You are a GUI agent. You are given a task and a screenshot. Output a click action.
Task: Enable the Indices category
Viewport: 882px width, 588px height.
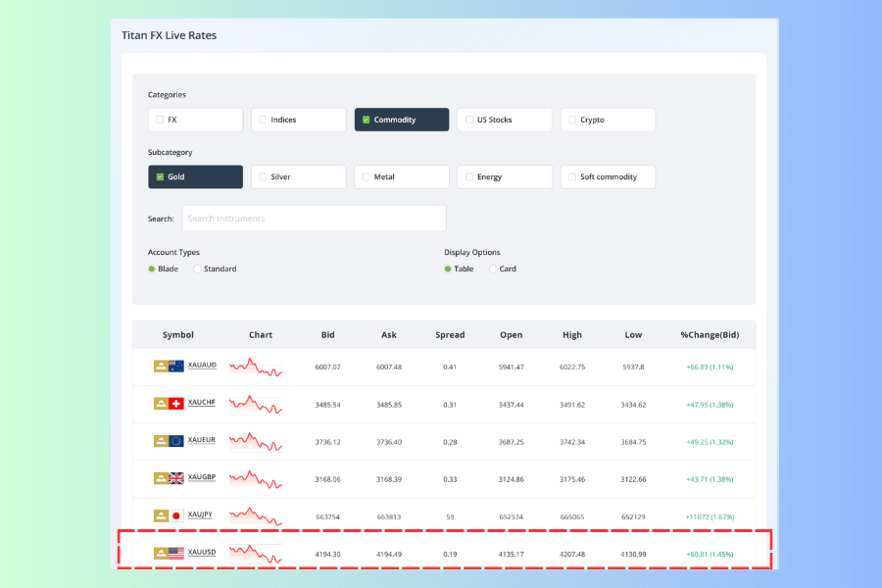299,120
